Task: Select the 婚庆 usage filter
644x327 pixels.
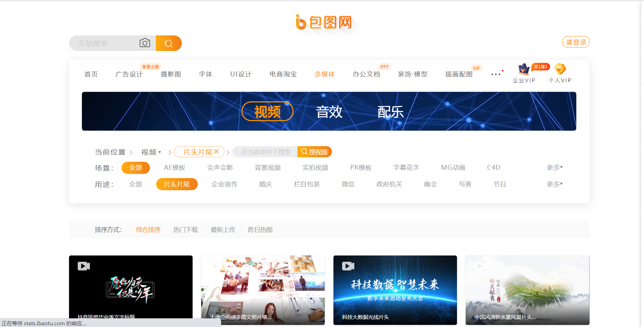Action: [265, 184]
